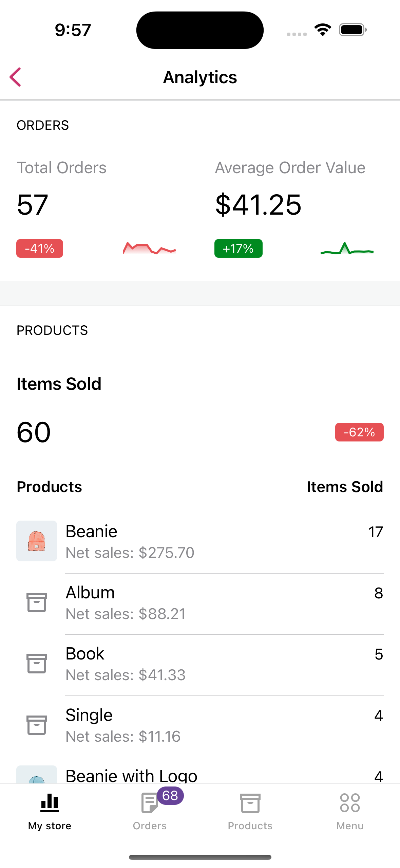Tap the Book placeholder box icon
The width and height of the screenshot is (400, 868).
(x=37, y=664)
